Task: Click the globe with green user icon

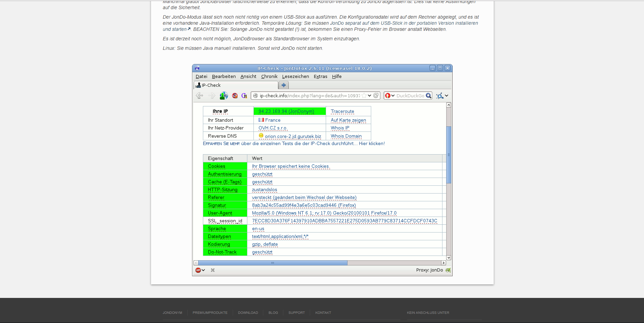Action: point(224,96)
